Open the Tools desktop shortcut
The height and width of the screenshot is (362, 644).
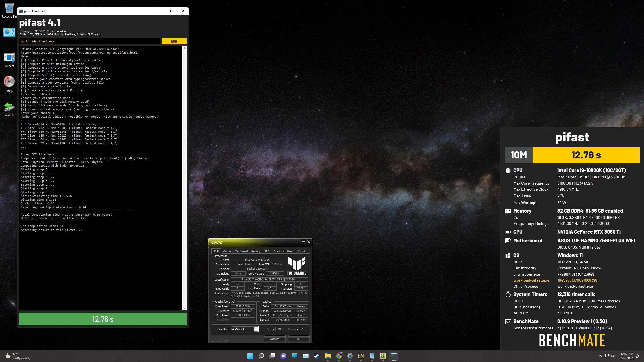pos(9,84)
